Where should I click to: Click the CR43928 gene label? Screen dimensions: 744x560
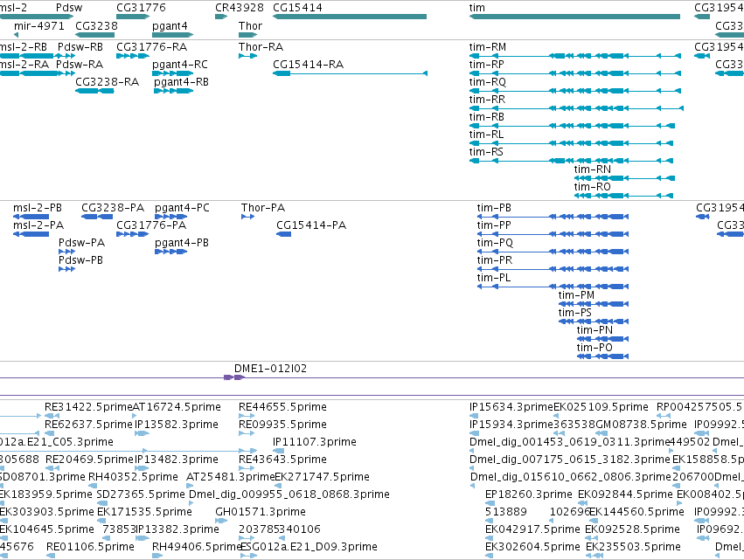tap(240, 8)
